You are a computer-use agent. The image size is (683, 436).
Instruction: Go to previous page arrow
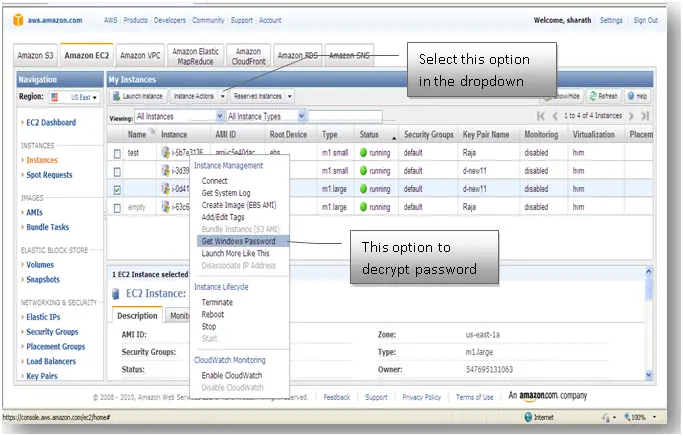pos(555,116)
